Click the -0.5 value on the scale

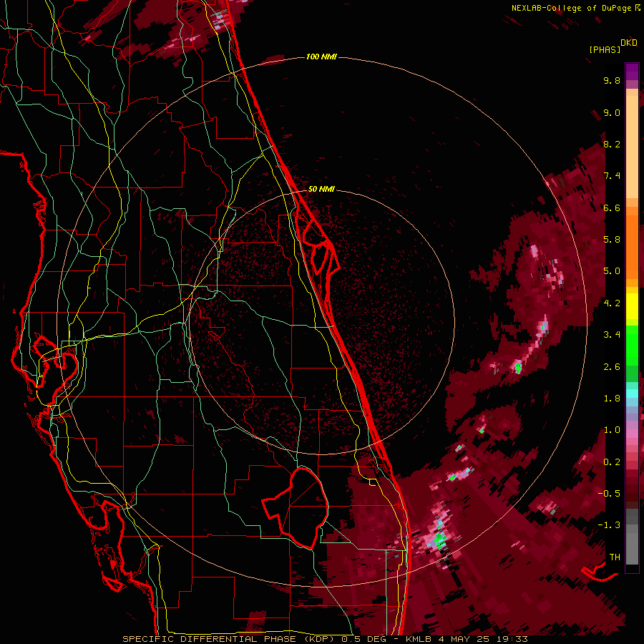point(609,494)
